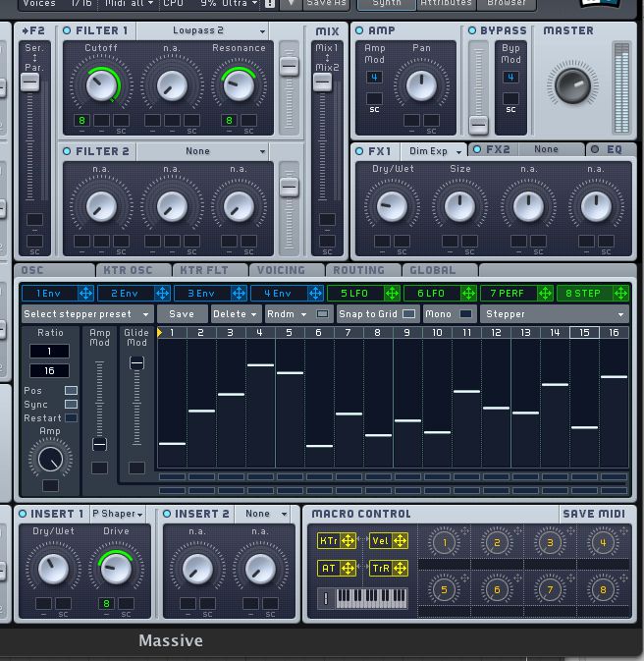Click the Insert 1 Drive knob
The height and width of the screenshot is (661, 644).
116,569
